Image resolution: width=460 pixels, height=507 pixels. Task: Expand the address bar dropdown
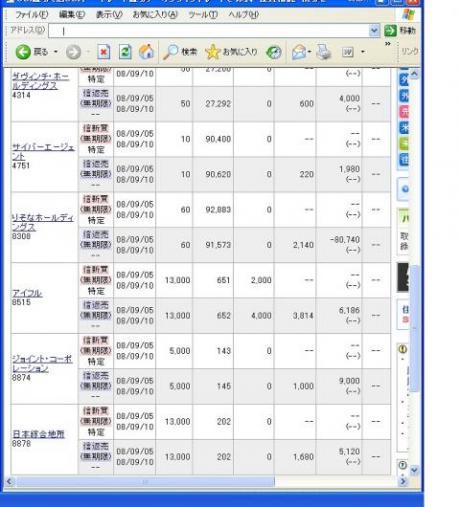[374, 31]
